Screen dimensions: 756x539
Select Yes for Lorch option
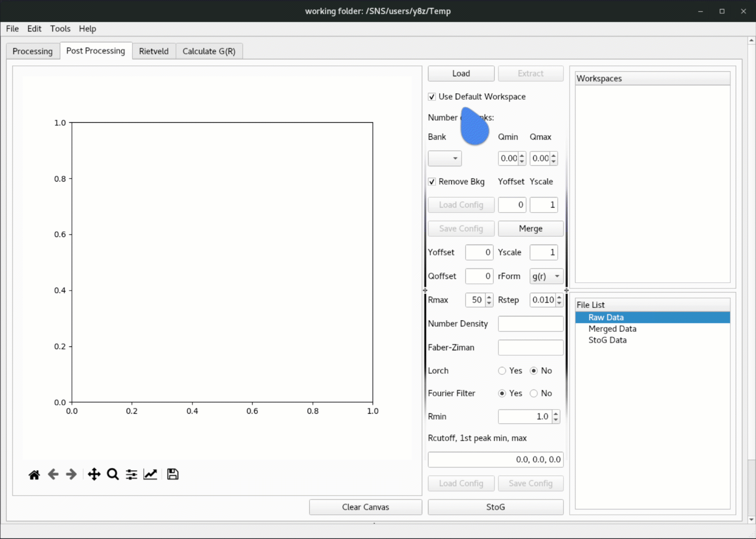pos(502,371)
